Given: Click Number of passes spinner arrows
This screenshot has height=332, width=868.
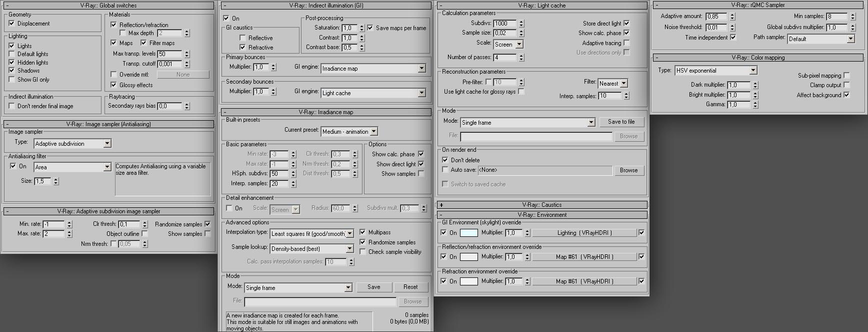Looking at the screenshot, I should pos(521,58).
